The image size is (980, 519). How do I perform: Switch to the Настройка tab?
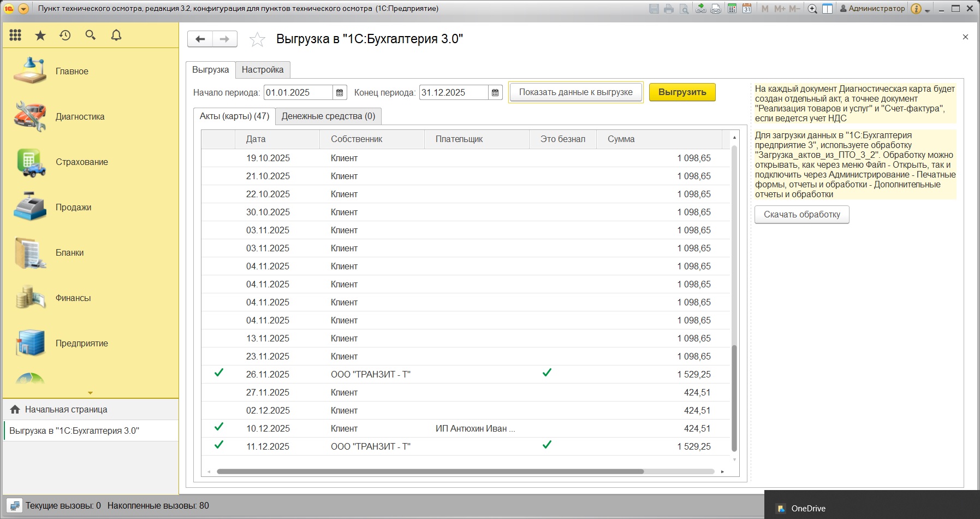pos(263,70)
